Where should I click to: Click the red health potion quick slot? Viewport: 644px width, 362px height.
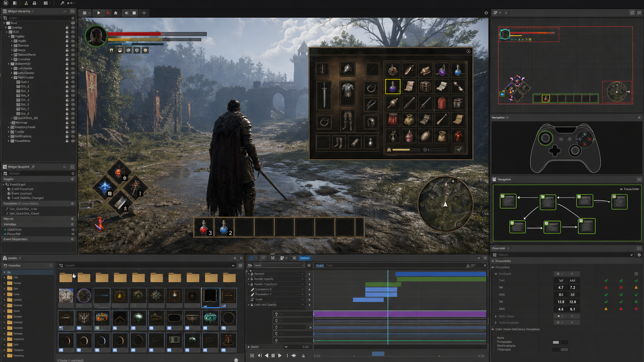pos(204,227)
